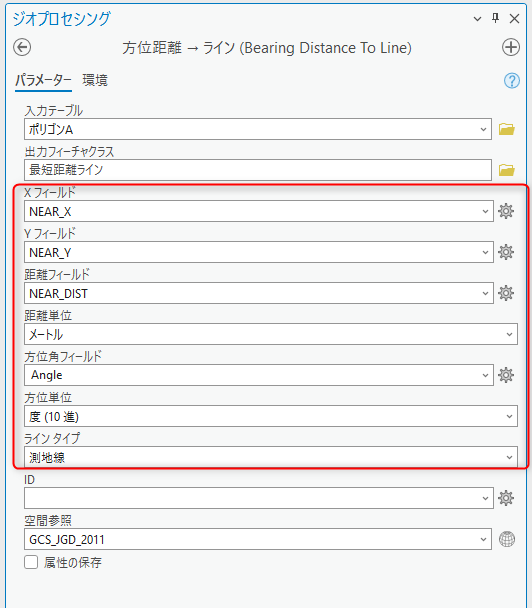Expand the 距離単位 dropdown showing メートル
532x608 pixels.
point(271,334)
